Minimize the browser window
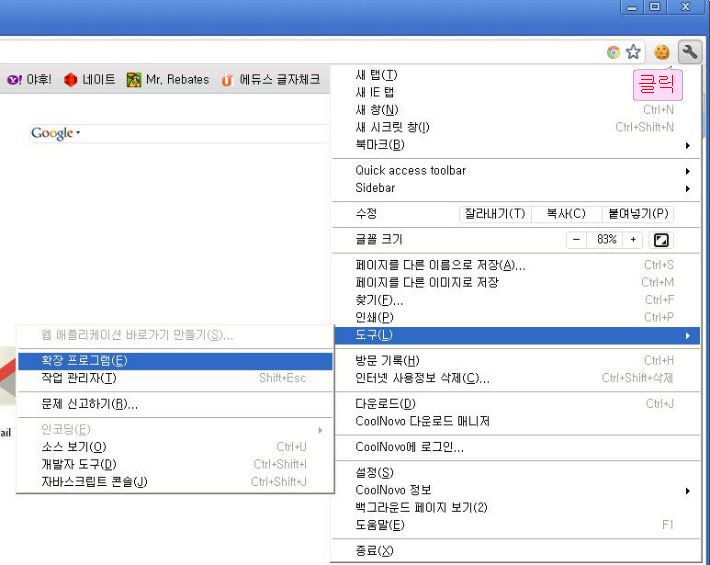This screenshot has width=710, height=565. 632,7
